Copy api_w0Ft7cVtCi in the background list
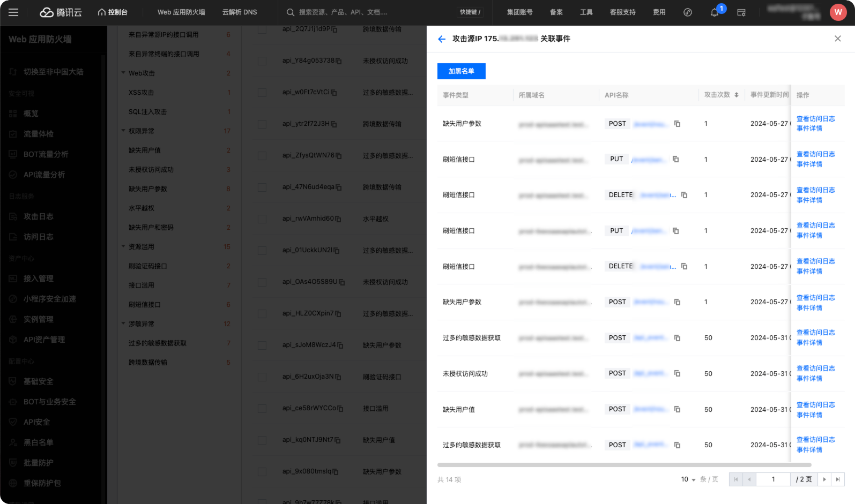 point(334,93)
